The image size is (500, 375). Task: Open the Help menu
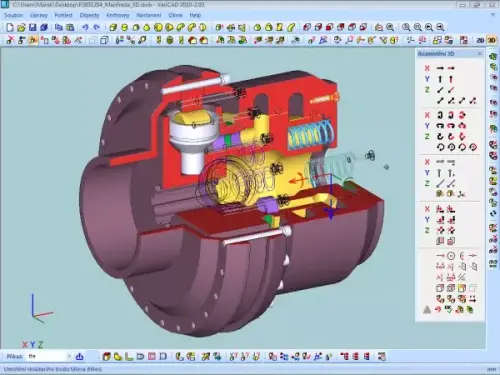coord(195,15)
